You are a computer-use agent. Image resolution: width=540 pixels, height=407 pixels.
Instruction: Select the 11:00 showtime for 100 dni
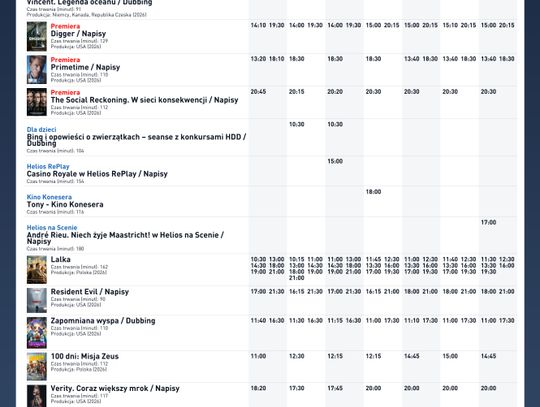click(258, 356)
